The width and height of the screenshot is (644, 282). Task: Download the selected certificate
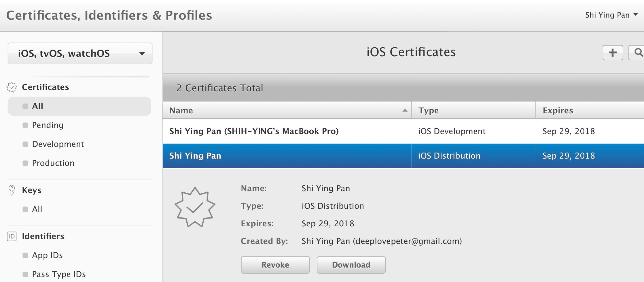pyautogui.click(x=351, y=265)
